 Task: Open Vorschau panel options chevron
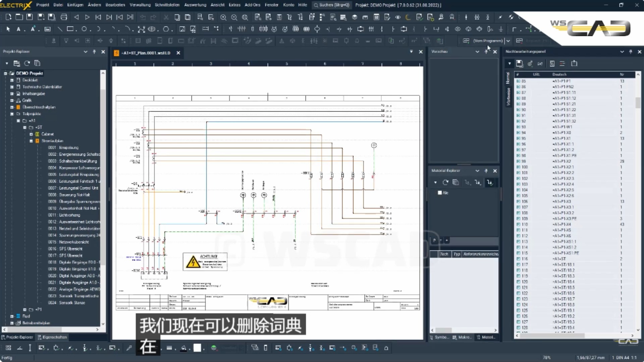click(x=477, y=52)
